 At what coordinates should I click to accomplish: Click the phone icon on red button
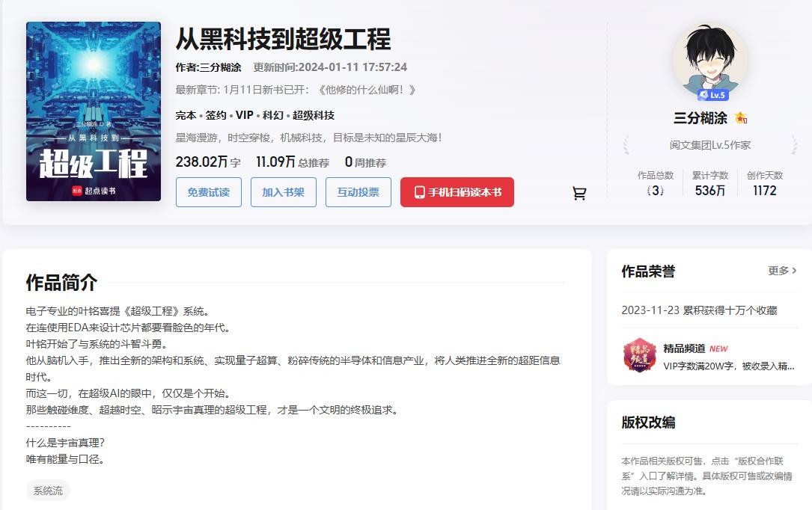419,192
